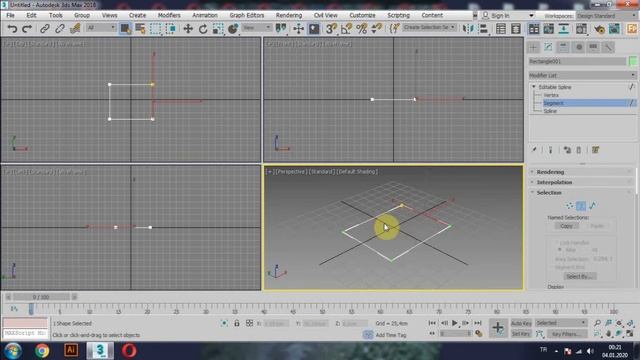Open the Selection Filter dropdown showing All
Image resolution: width=640 pixels, height=360 pixels.
point(101,28)
